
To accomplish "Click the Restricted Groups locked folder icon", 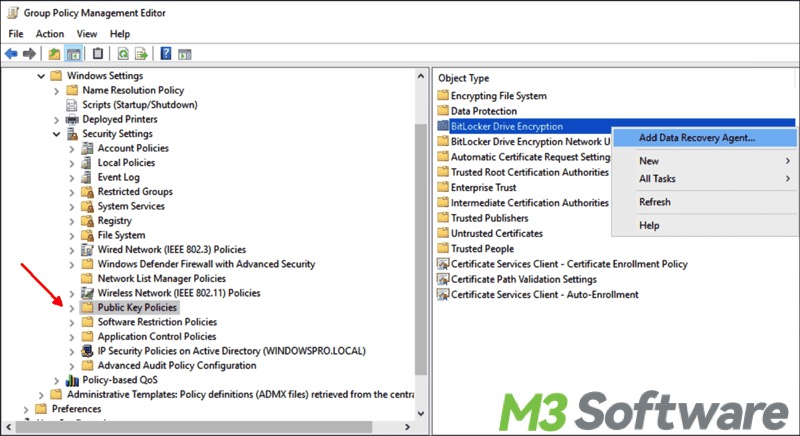I will pos(88,192).
